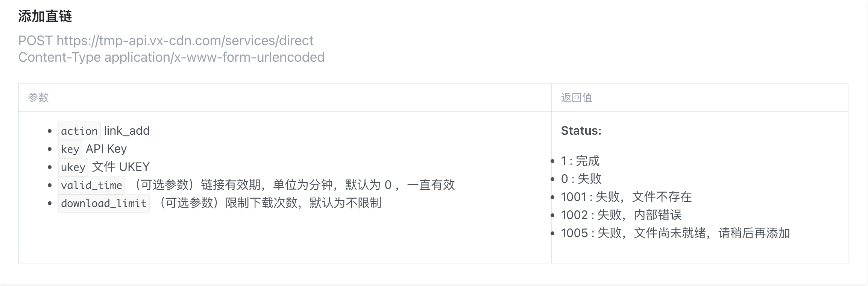Click the 添加直链 heading
The height and width of the screenshot is (286, 868).
pyautogui.click(x=45, y=17)
